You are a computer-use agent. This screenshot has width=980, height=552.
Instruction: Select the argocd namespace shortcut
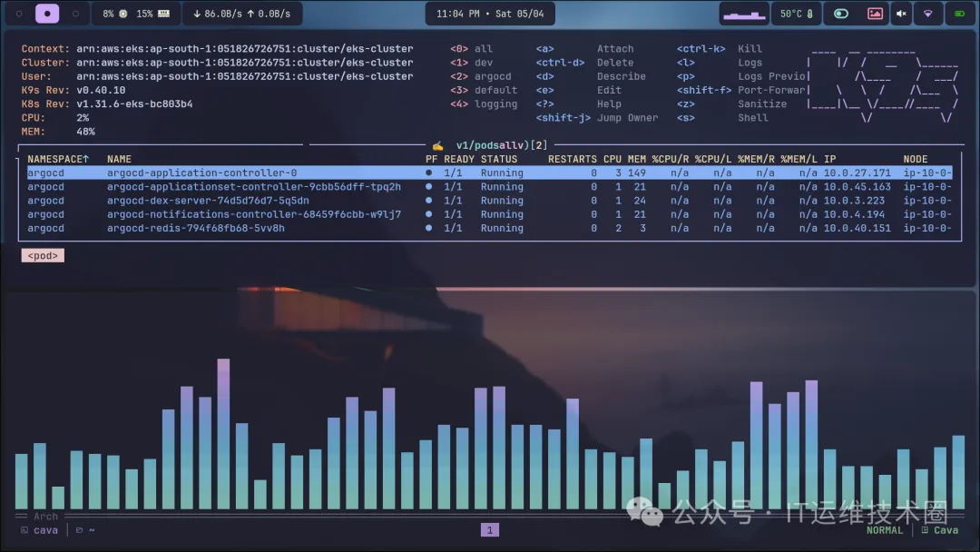[493, 76]
